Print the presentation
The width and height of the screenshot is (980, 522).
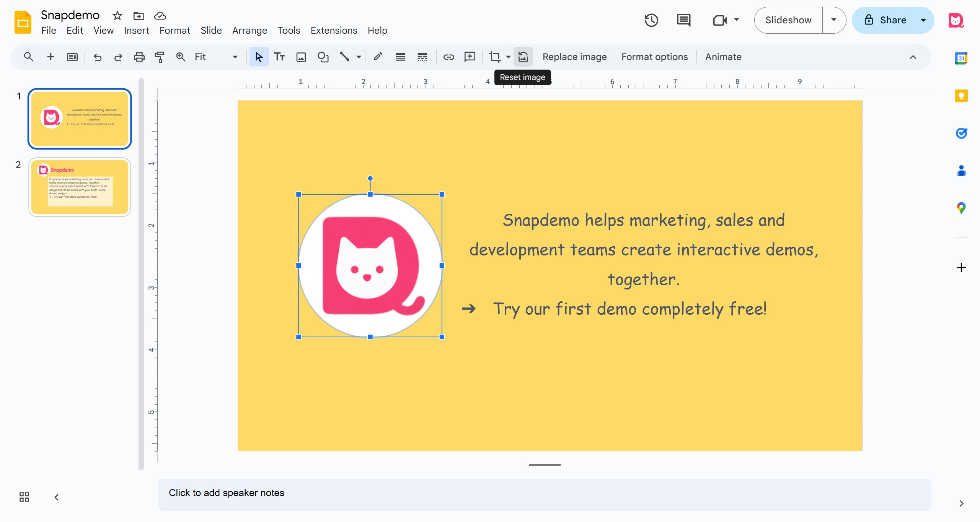click(139, 57)
